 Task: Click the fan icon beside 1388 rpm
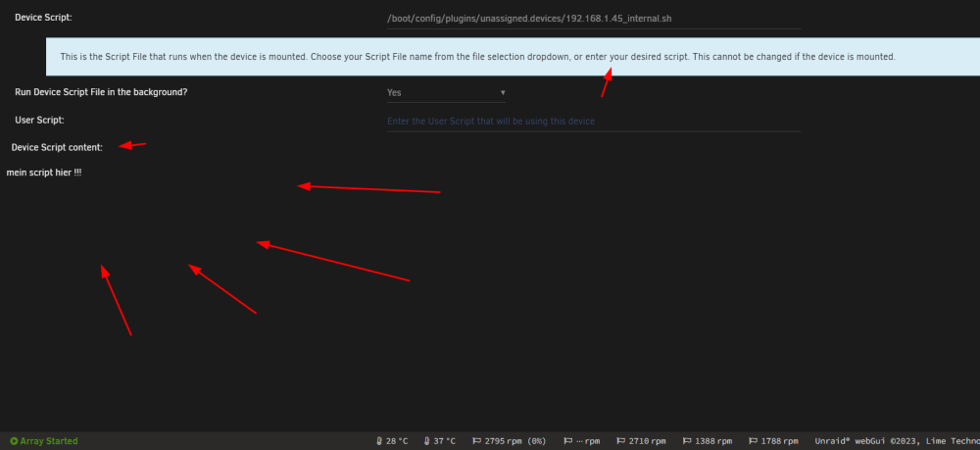pyautogui.click(x=687, y=441)
